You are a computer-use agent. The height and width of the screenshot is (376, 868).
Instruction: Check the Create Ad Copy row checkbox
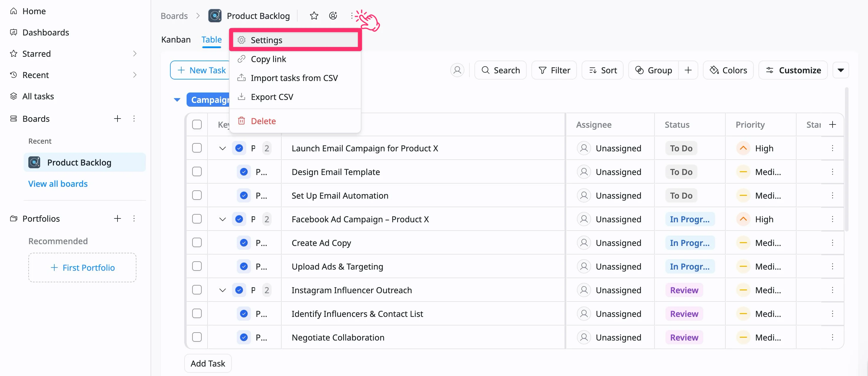pos(197,243)
